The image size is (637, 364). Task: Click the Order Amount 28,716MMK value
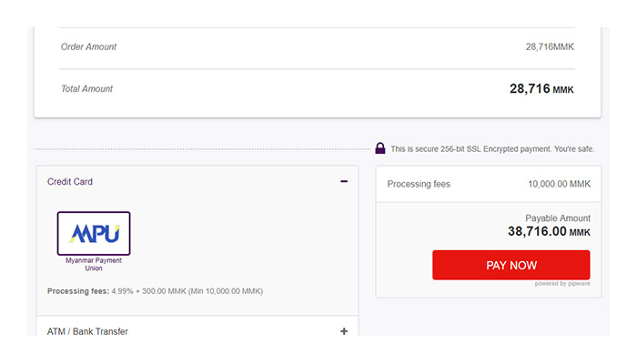point(550,46)
